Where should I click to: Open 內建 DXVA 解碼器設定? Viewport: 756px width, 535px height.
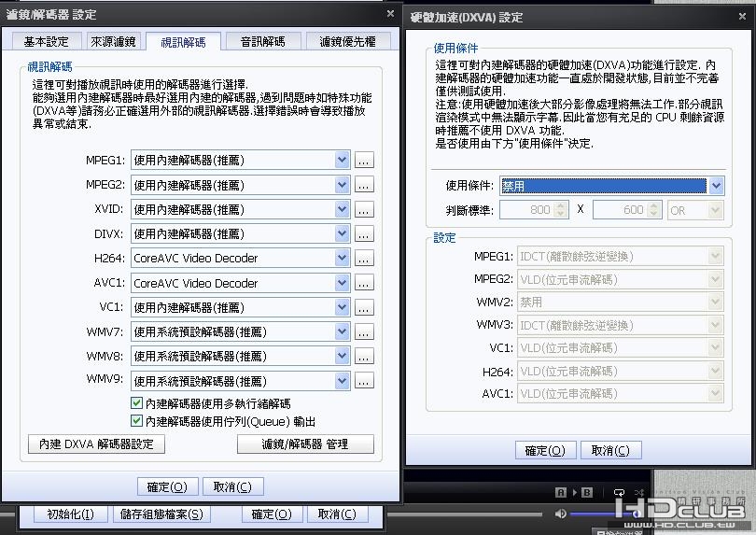click(96, 443)
